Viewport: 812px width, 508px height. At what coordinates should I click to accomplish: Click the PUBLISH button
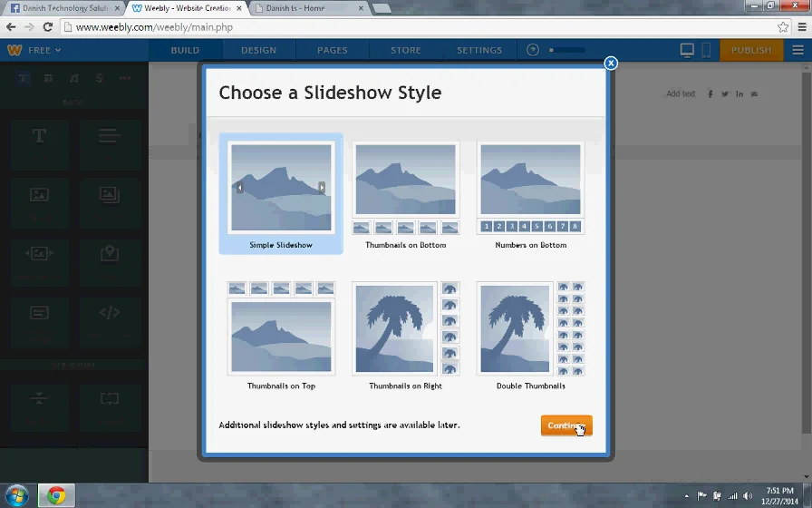(751, 50)
